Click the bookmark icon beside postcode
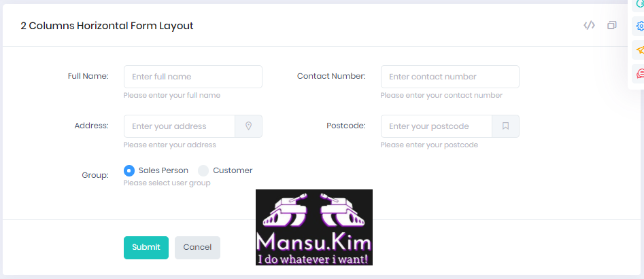 click(505, 126)
